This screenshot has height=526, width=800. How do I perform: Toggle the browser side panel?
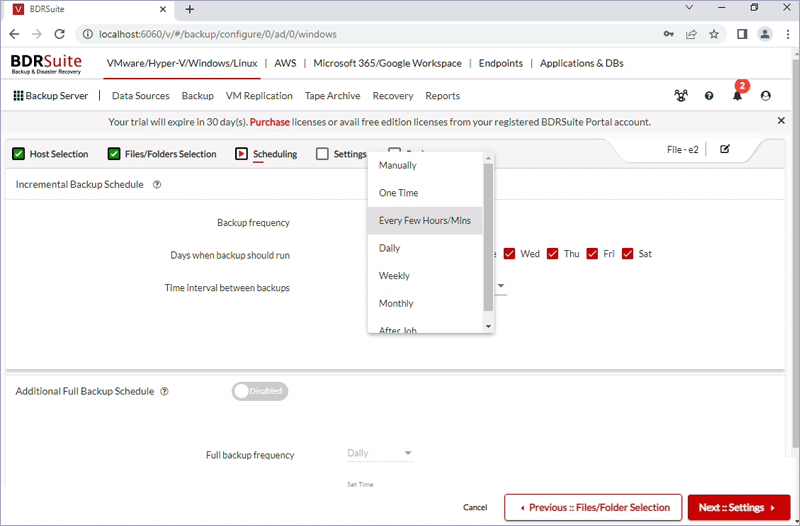coord(742,34)
